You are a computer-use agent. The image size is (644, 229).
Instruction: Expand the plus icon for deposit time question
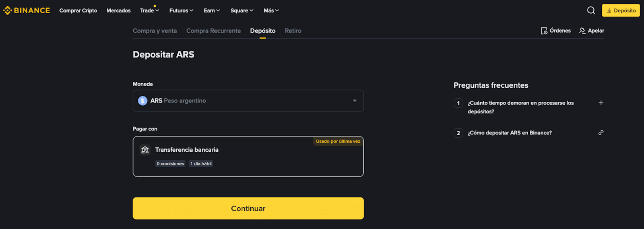pos(601,103)
